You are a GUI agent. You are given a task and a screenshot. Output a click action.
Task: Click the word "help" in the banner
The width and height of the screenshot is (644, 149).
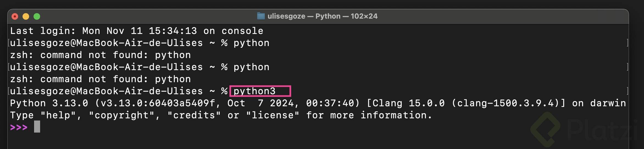pos(58,115)
